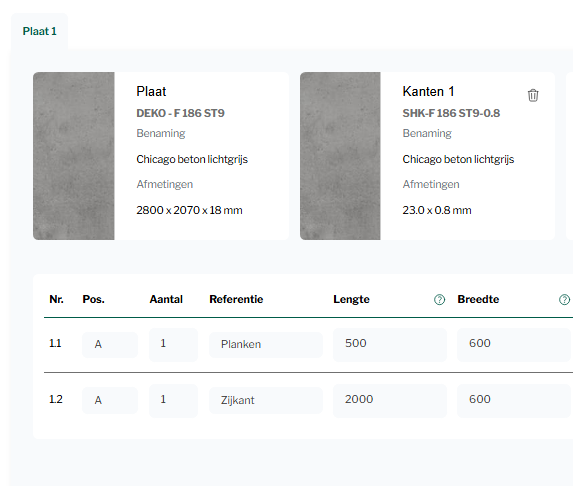The image size is (573, 486).
Task: Select the Kanten 1 concrete texture thumbnail
Action: pos(340,156)
